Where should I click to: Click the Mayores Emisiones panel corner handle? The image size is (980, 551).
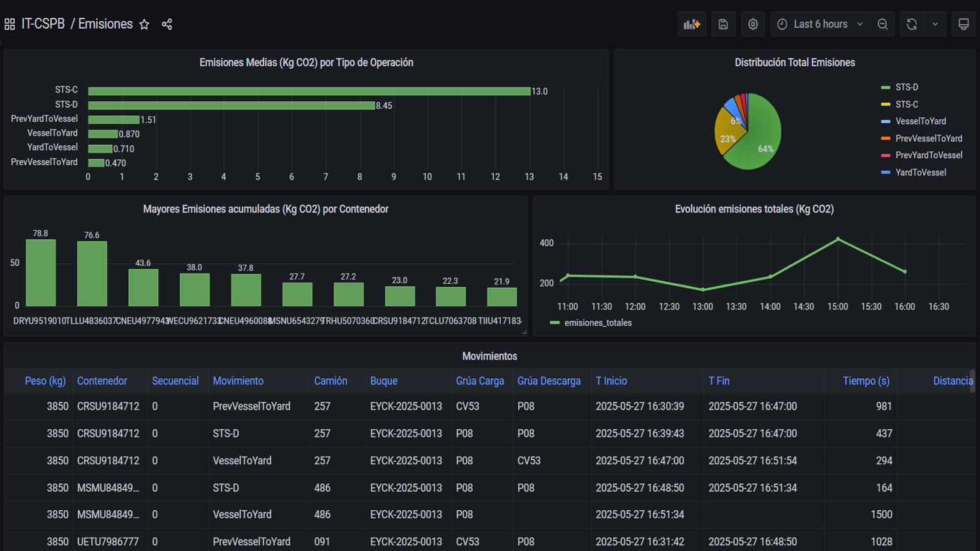(524, 332)
